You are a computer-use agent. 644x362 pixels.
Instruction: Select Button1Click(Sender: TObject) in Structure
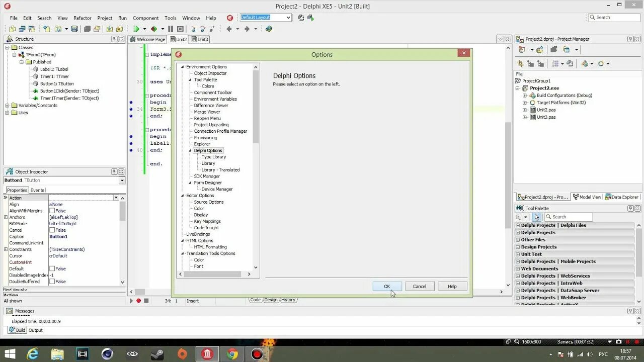pyautogui.click(x=69, y=91)
